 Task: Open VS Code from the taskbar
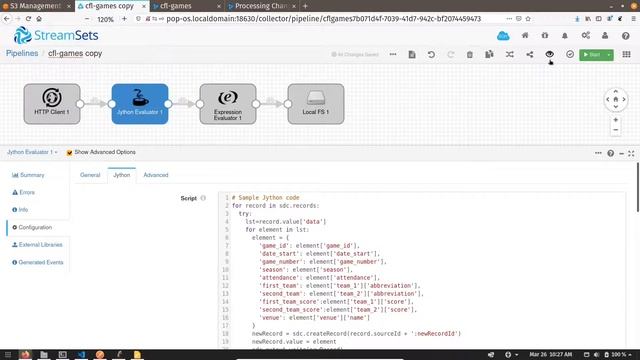click(81, 354)
